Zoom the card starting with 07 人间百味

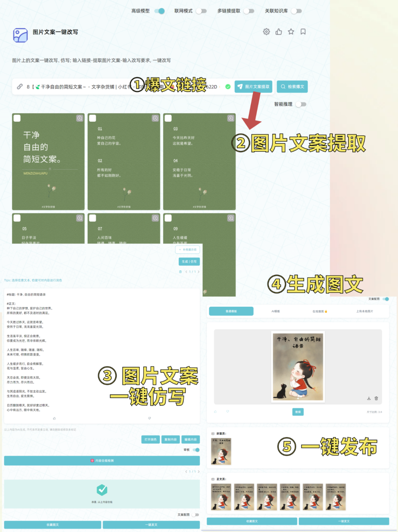tap(155, 218)
